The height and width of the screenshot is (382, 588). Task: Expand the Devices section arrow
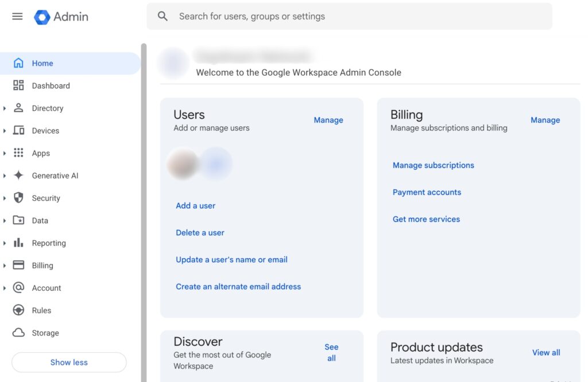tap(5, 131)
